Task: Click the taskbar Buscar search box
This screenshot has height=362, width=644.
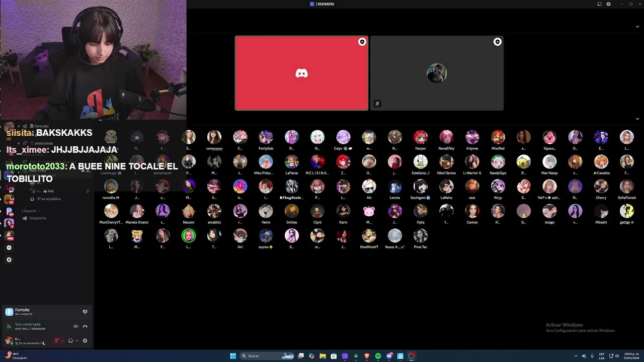Action: [x=267, y=356]
